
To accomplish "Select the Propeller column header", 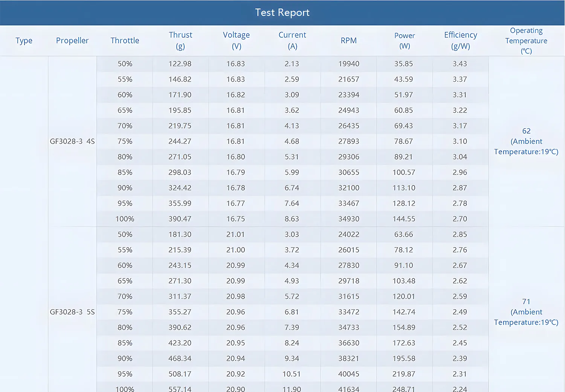I will click(x=72, y=41).
